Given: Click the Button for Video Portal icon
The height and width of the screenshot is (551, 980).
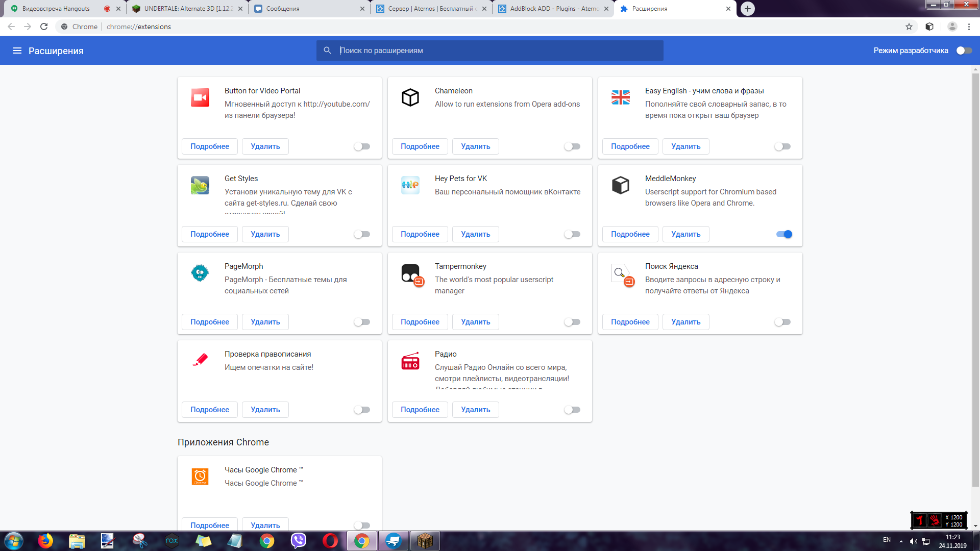Looking at the screenshot, I should pos(200,97).
